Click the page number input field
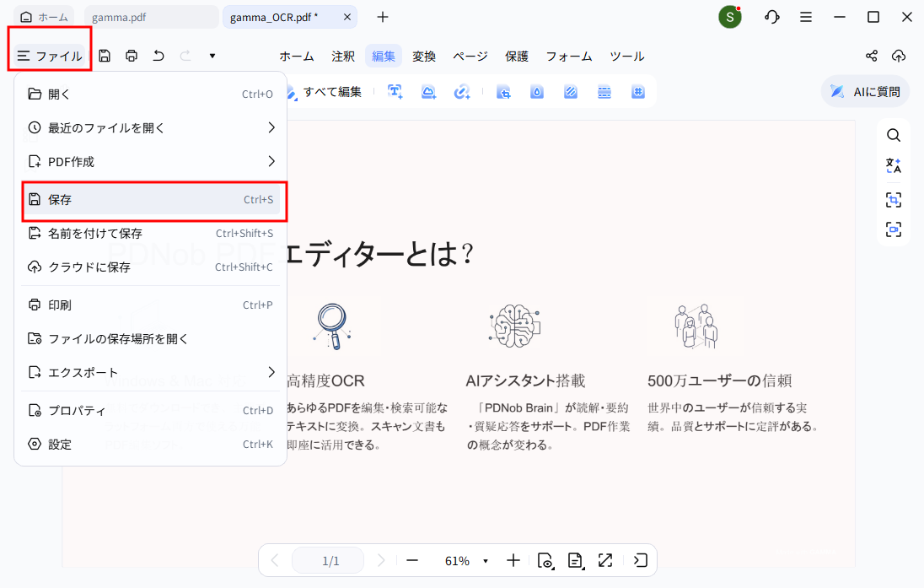Viewport: 924px width, 588px height. click(x=327, y=559)
